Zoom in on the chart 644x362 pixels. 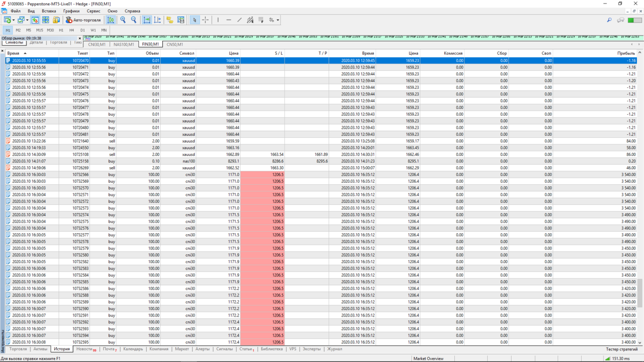(123, 20)
